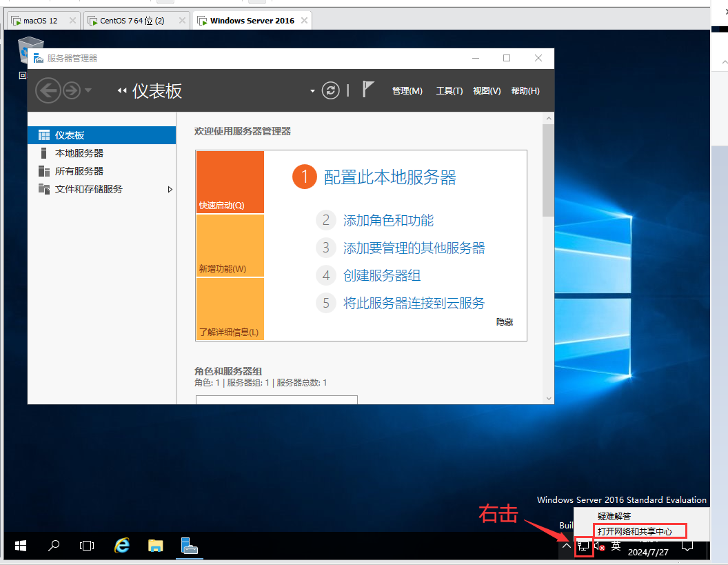
Task: Open the 管理(M) menu
Action: 407,91
